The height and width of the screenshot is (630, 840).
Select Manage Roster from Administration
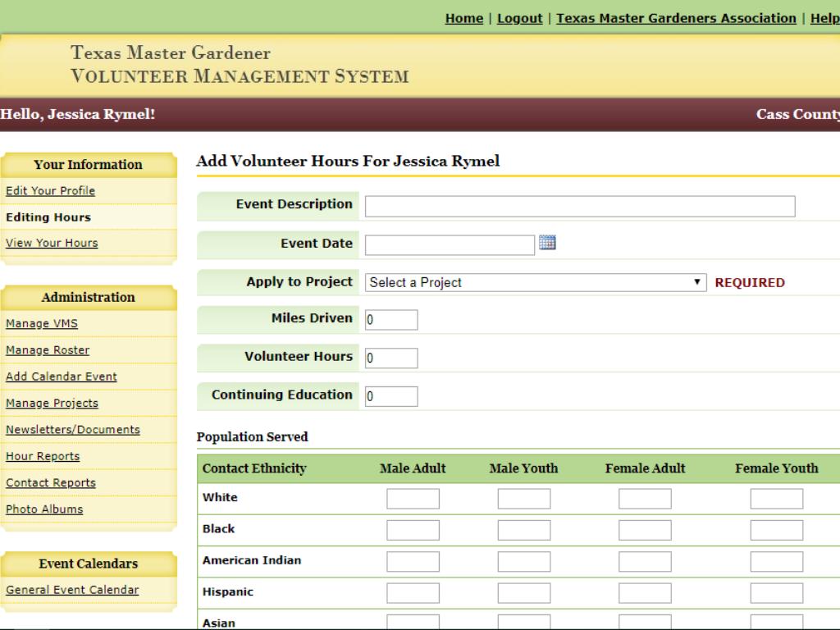click(48, 350)
